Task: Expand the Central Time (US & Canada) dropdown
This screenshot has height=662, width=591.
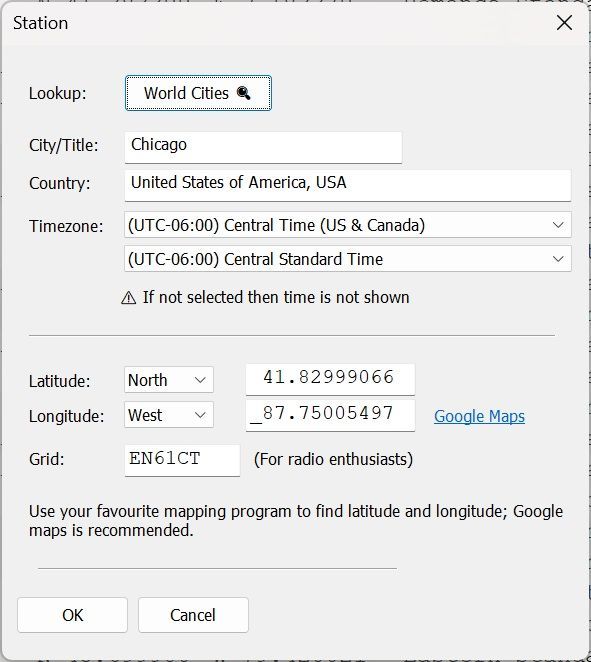Action: point(348,225)
